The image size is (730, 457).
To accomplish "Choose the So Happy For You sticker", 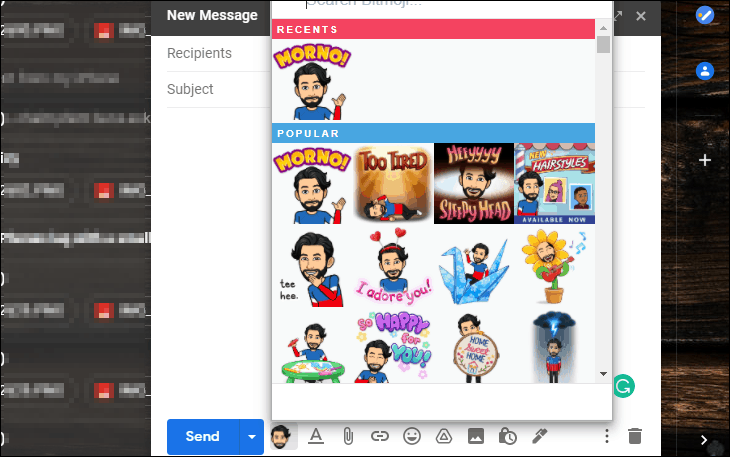I will click(x=393, y=348).
